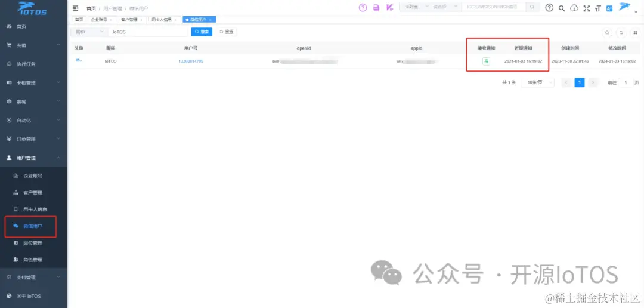Expand the 套餐 sidebar menu

(33, 101)
